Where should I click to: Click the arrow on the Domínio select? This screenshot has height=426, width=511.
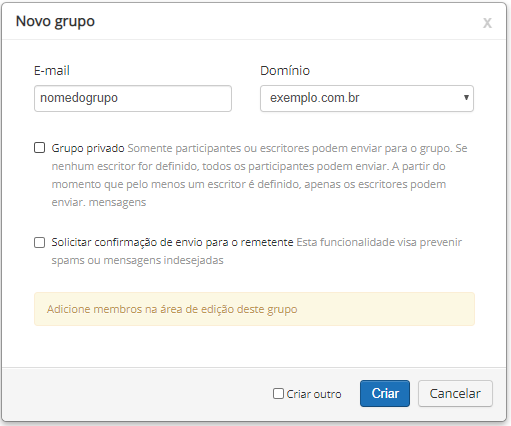pos(466,98)
